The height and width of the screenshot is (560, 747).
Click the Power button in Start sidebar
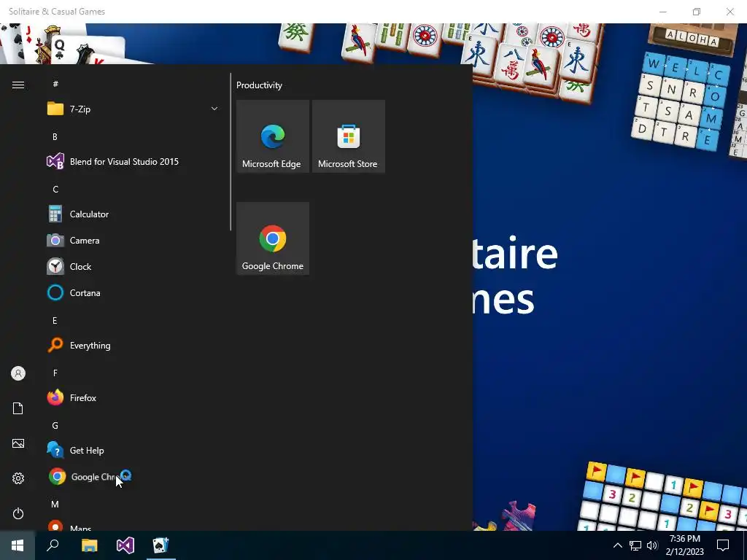pyautogui.click(x=18, y=513)
